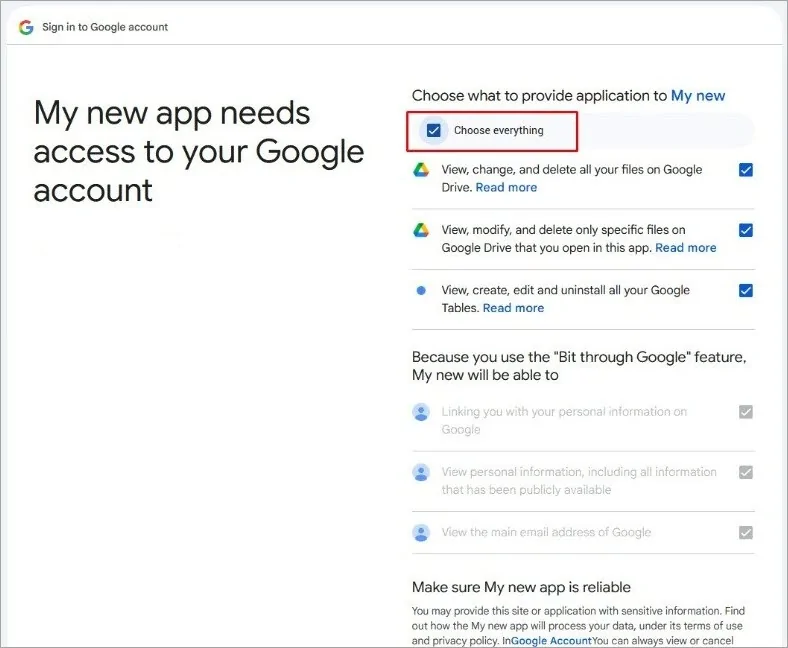The image size is (788, 648).
Task: Click the profile icon beside main email address
Action: tap(421, 532)
